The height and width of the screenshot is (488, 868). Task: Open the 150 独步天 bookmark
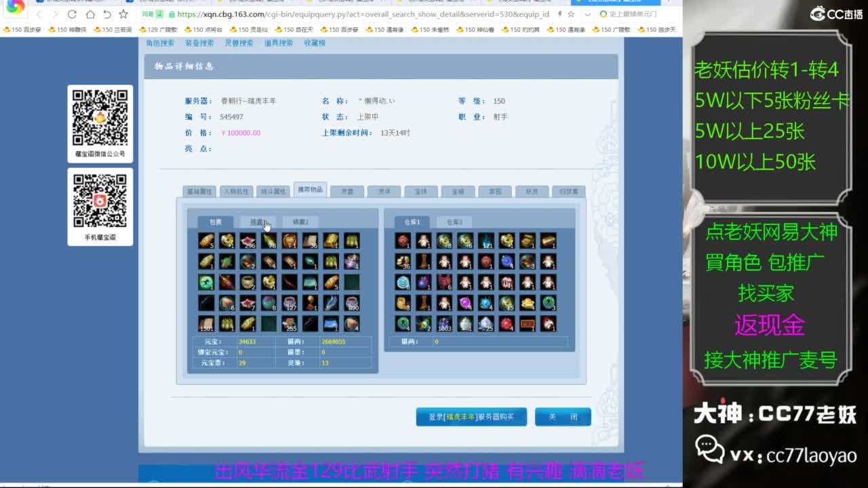(x=656, y=30)
